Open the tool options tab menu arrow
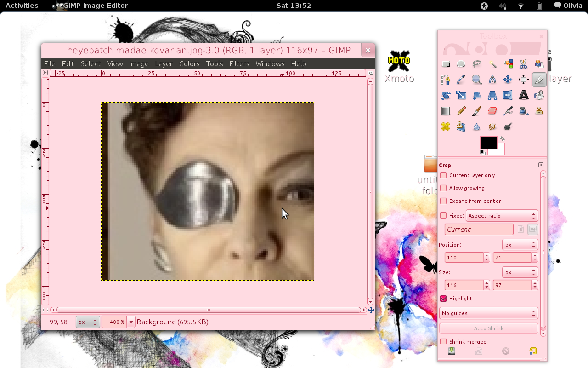The width and height of the screenshot is (588, 368). coord(541,165)
